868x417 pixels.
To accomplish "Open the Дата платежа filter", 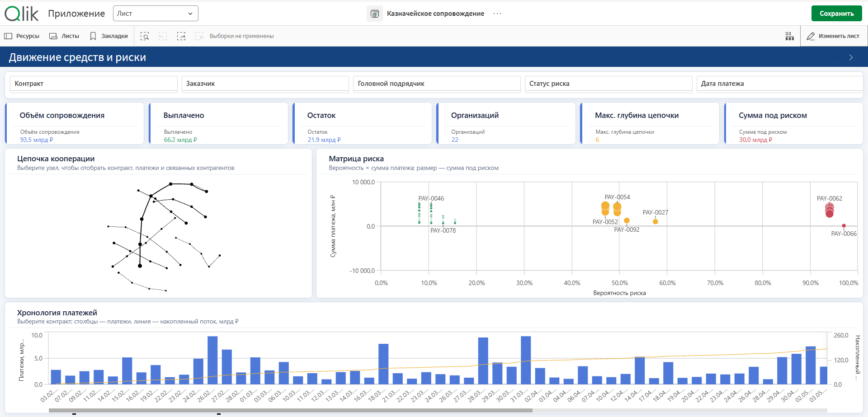I will [780, 84].
